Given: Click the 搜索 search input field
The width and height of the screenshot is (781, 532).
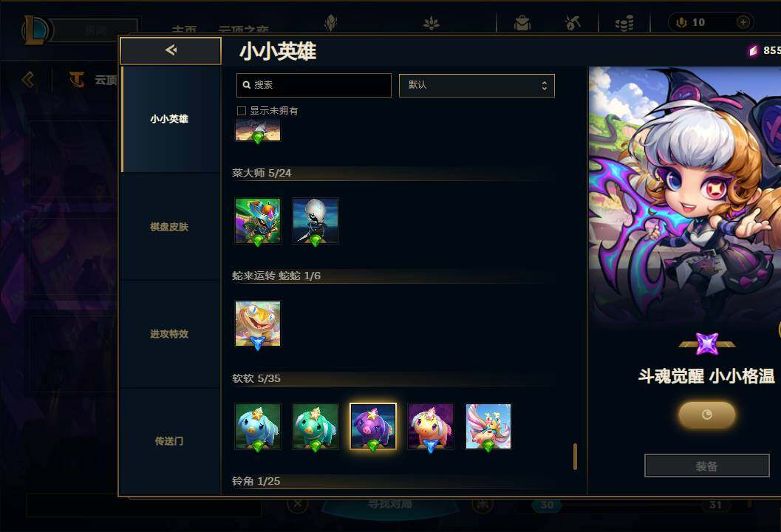Looking at the screenshot, I should point(314,85).
